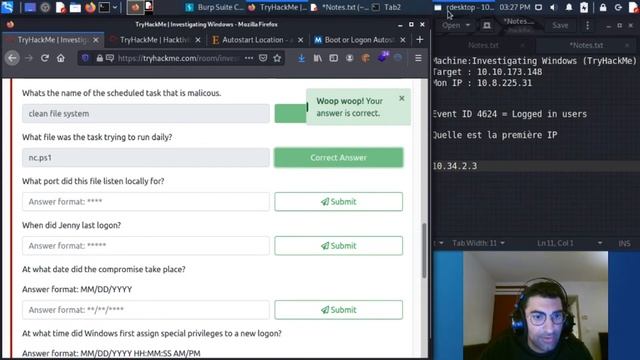640x360 pixels.
Task: Click the tracking protection shield icon
Action: pyautogui.click(x=85, y=58)
